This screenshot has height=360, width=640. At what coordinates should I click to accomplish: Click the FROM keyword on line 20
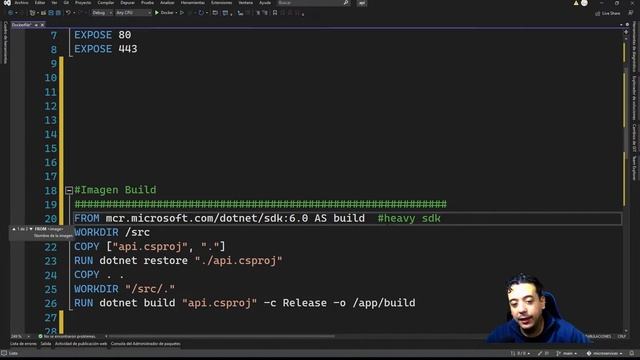pos(87,218)
